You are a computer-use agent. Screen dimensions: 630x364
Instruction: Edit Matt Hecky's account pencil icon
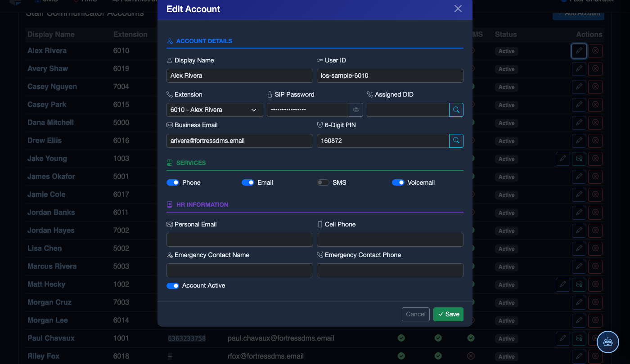click(563, 284)
